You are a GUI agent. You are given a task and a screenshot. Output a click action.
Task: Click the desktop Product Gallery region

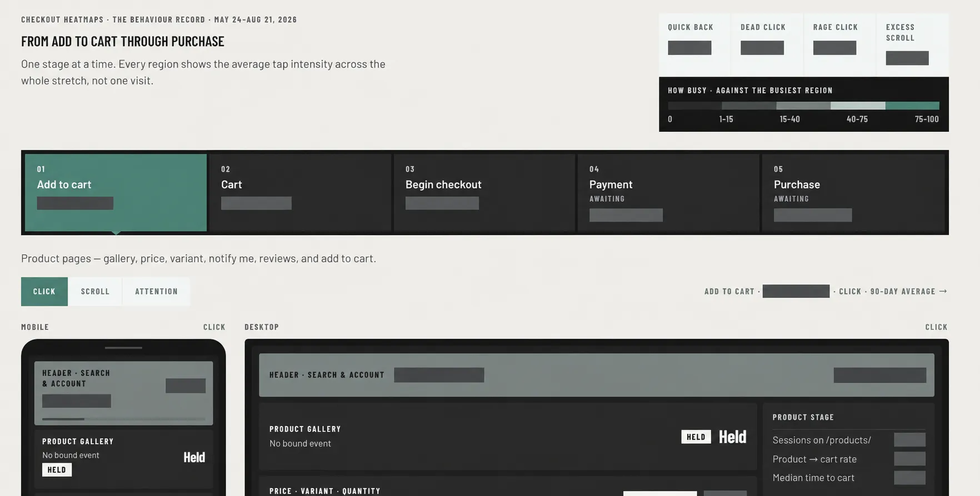(x=508, y=437)
